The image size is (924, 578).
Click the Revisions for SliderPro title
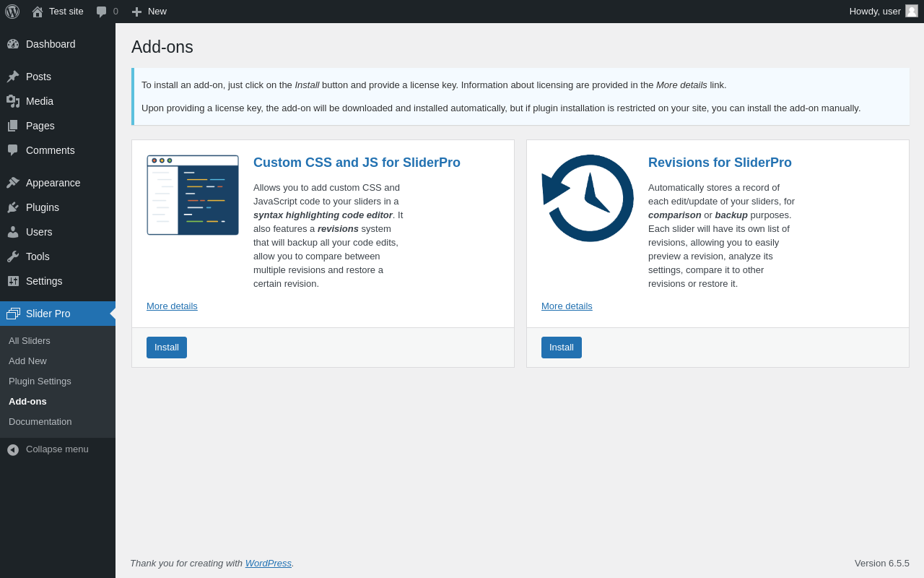[x=720, y=163]
